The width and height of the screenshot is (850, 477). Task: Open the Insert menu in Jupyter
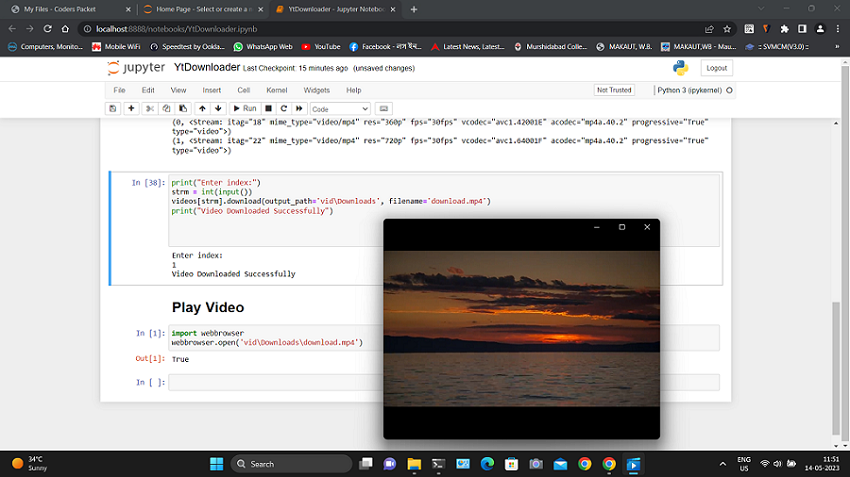pyautogui.click(x=211, y=90)
